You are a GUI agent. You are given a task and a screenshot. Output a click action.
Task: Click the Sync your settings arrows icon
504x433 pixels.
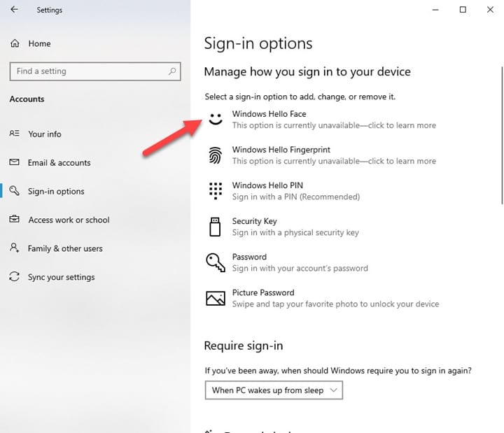coord(14,276)
